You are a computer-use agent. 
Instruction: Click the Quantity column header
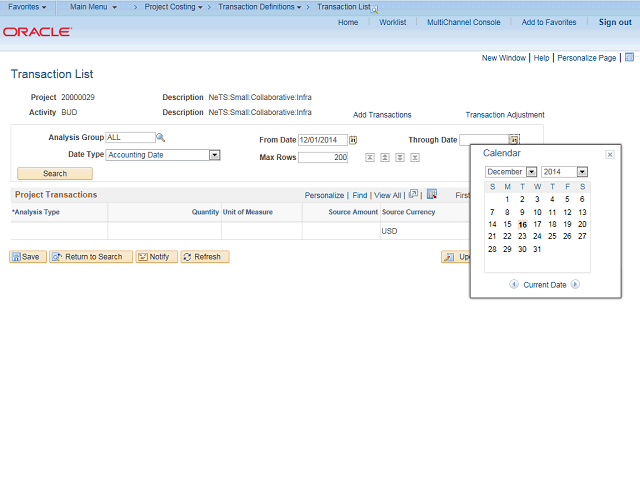pos(205,212)
